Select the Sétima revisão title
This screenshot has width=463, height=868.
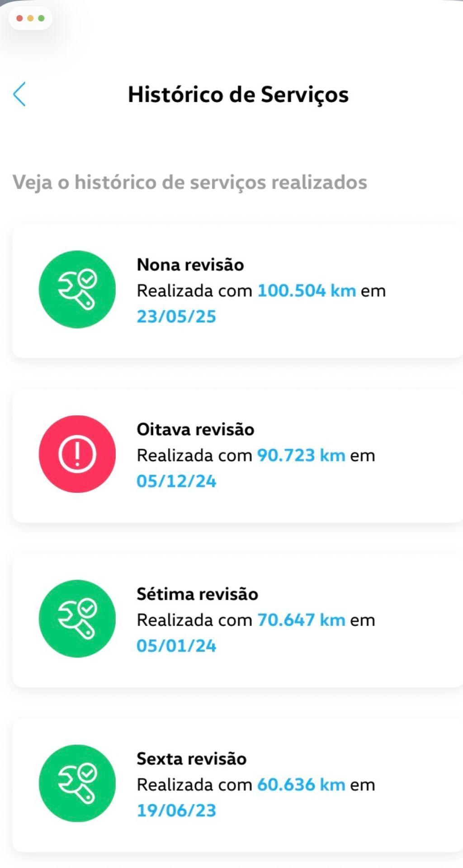pyautogui.click(x=197, y=594)
